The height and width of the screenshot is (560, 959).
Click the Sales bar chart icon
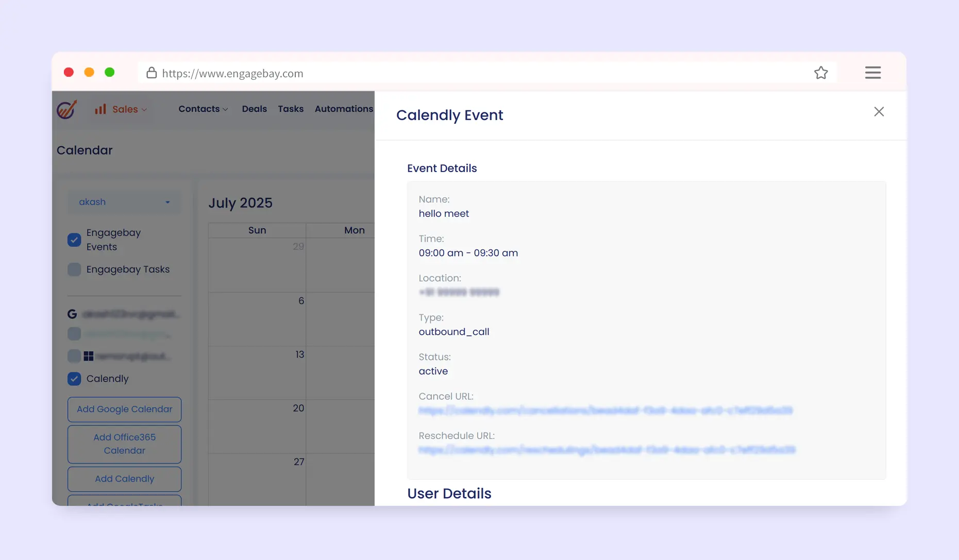pos(100,109)
